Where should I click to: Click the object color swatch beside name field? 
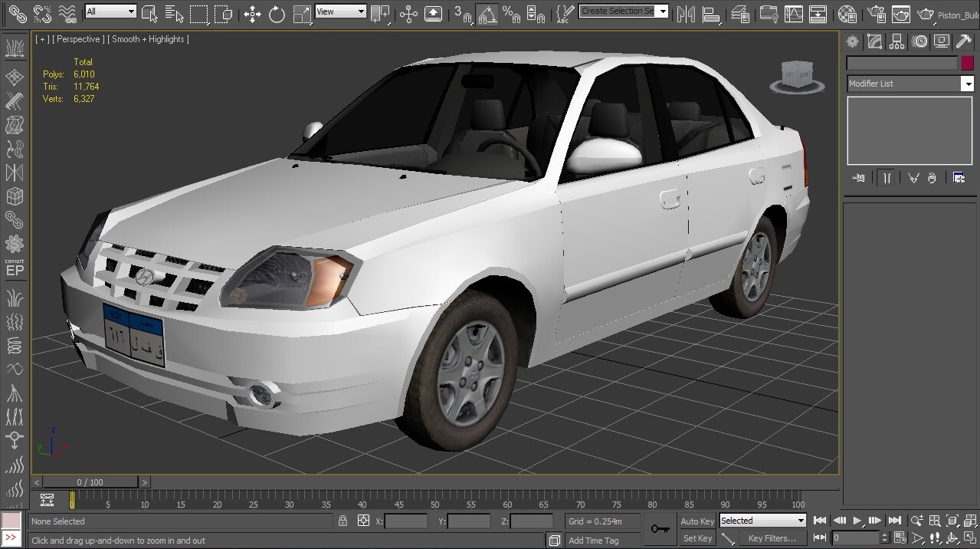pyautogui.click(x=967, y=62)
